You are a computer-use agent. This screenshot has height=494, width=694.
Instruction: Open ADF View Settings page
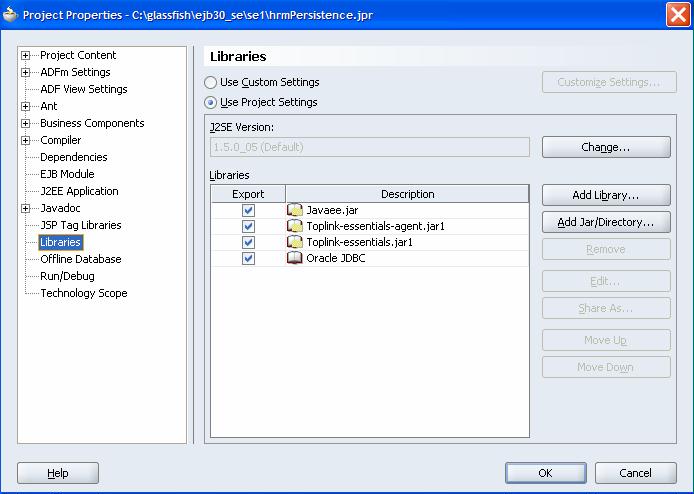(84, 89)
